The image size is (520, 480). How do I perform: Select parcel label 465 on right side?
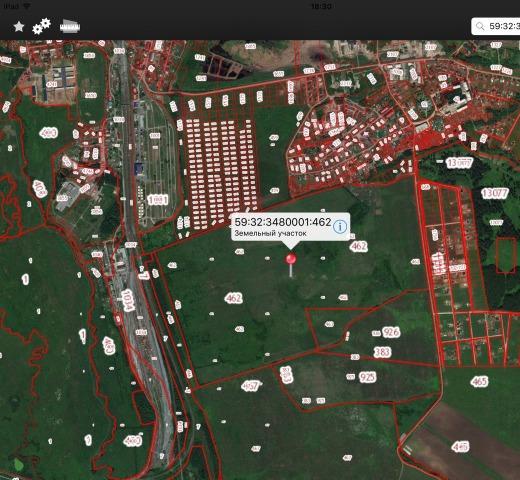479,381
